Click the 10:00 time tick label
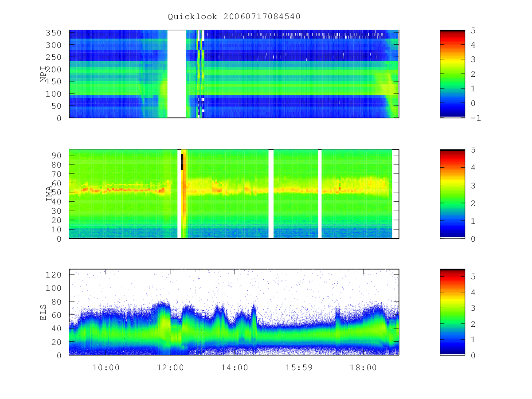This screenshot has width=532, height=399. 106,368
